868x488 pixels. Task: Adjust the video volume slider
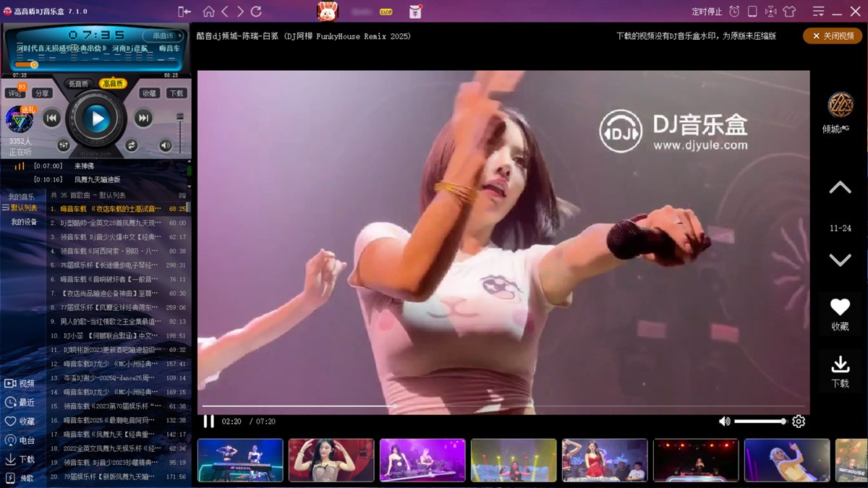759,421
